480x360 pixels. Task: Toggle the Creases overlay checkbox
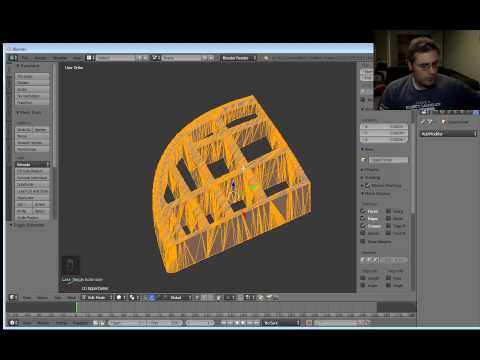pyautogui.click(x=363, y=226)
